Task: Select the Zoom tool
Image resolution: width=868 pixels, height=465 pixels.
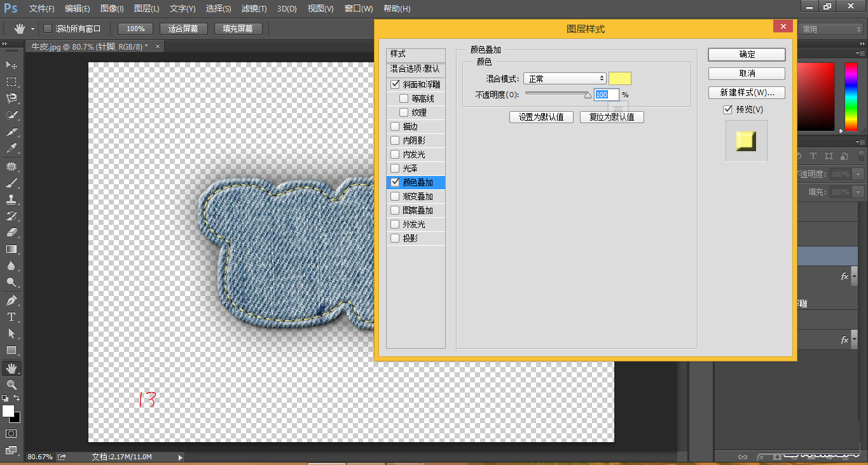Action: click(x=11, y=384)
